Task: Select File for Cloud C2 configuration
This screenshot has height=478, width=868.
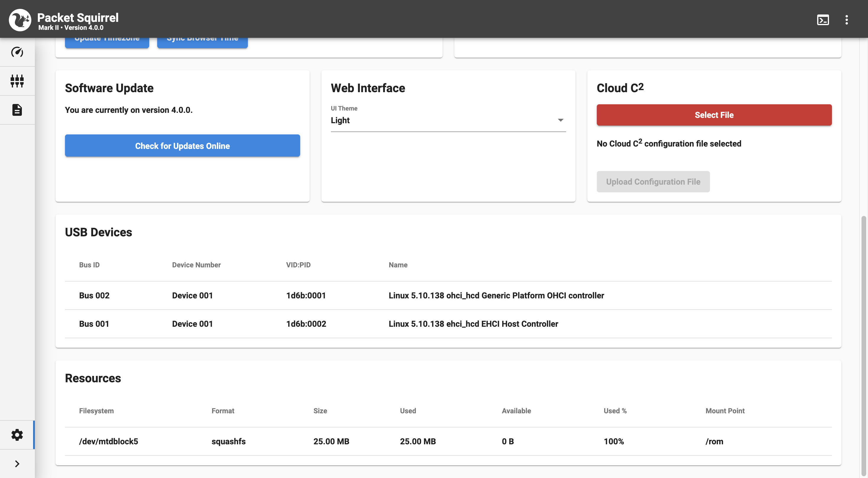Action: point(714,115)
